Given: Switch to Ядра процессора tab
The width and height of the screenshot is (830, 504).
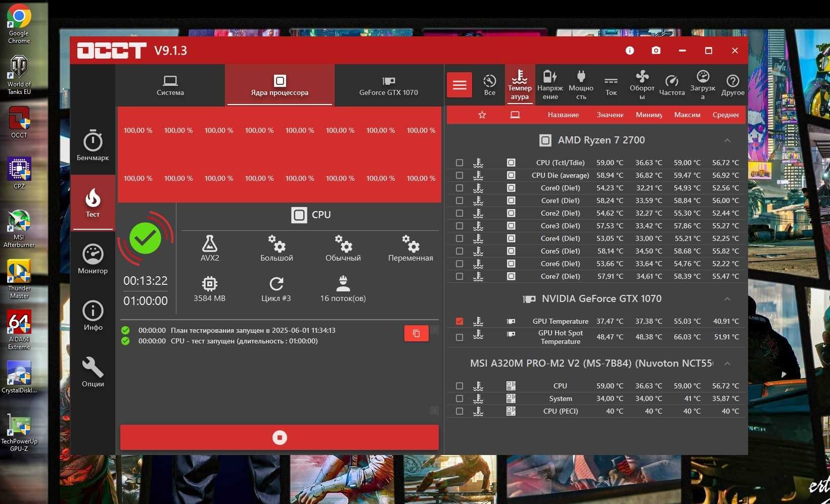Looking at the screenshot, I should (280, 85).
